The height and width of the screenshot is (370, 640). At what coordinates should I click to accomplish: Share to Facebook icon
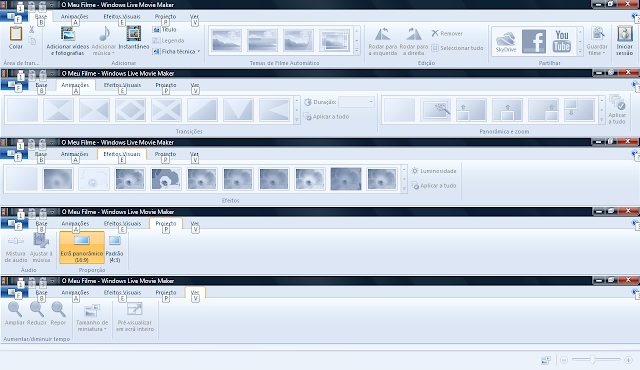tap(534, 41)
